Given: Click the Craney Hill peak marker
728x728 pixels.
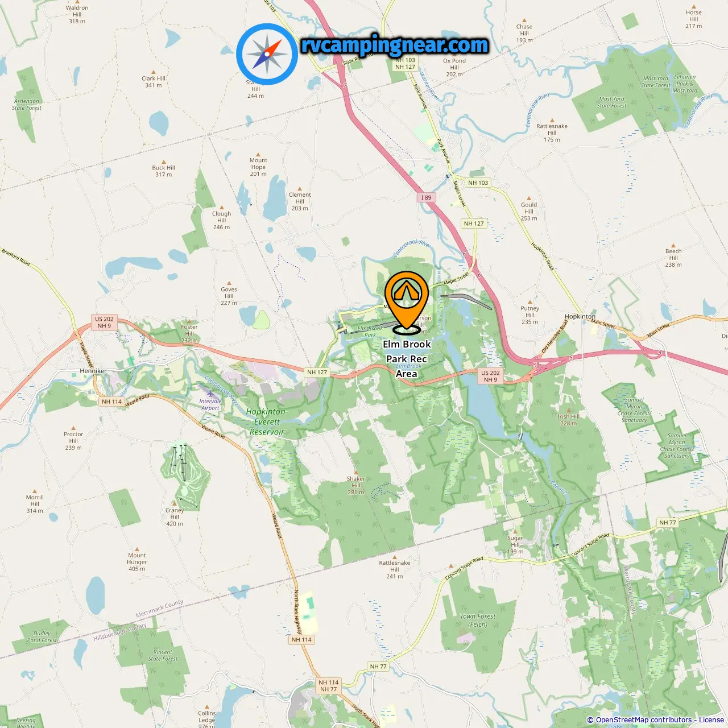Looking at the screenshot, I should tap(175, 504).
